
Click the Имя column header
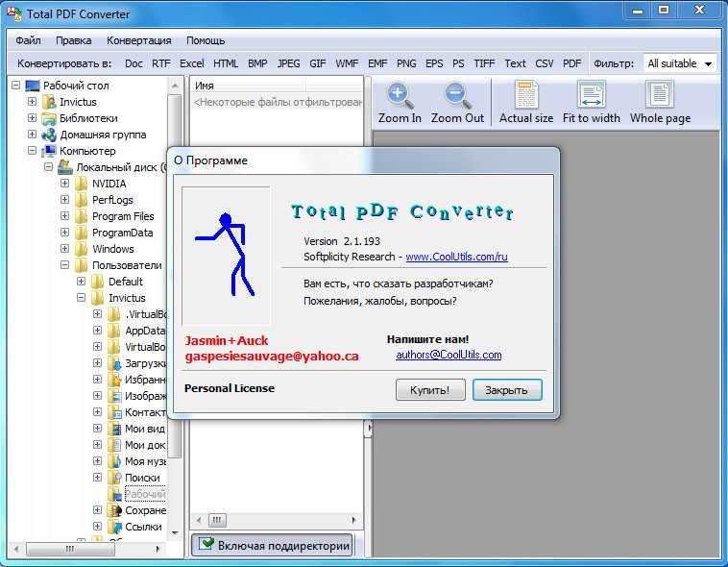coord(248,86)
